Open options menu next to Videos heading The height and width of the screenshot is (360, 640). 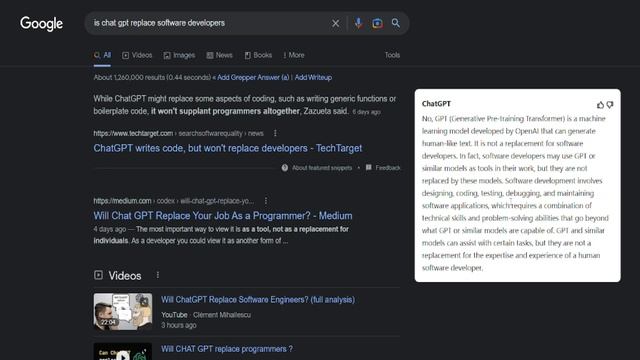158,275
